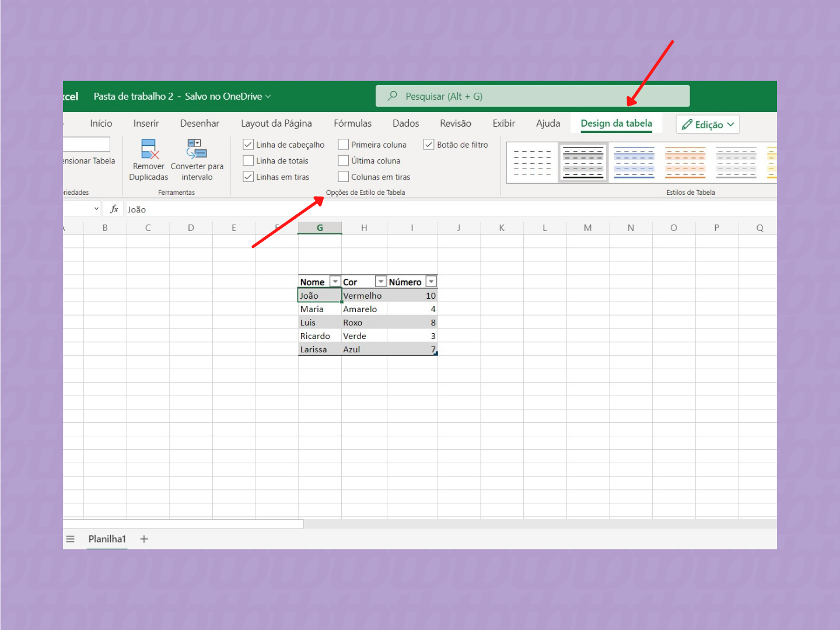Select the cell containing Vermelho
840x630 pixels.
pos(364,296)
